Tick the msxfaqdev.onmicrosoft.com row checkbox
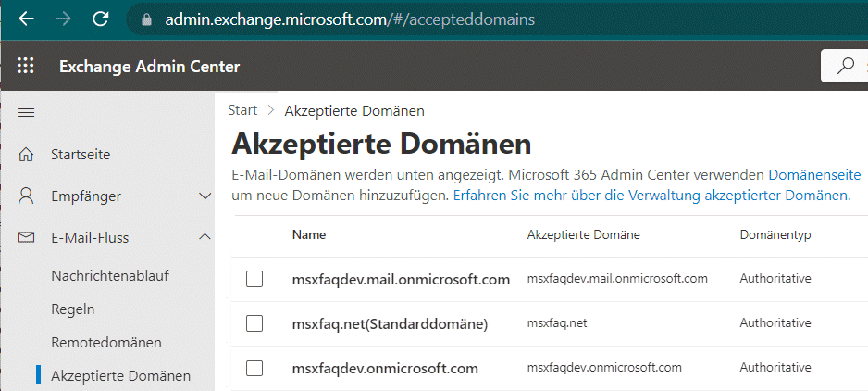868x391 pixels. point(254,368)
